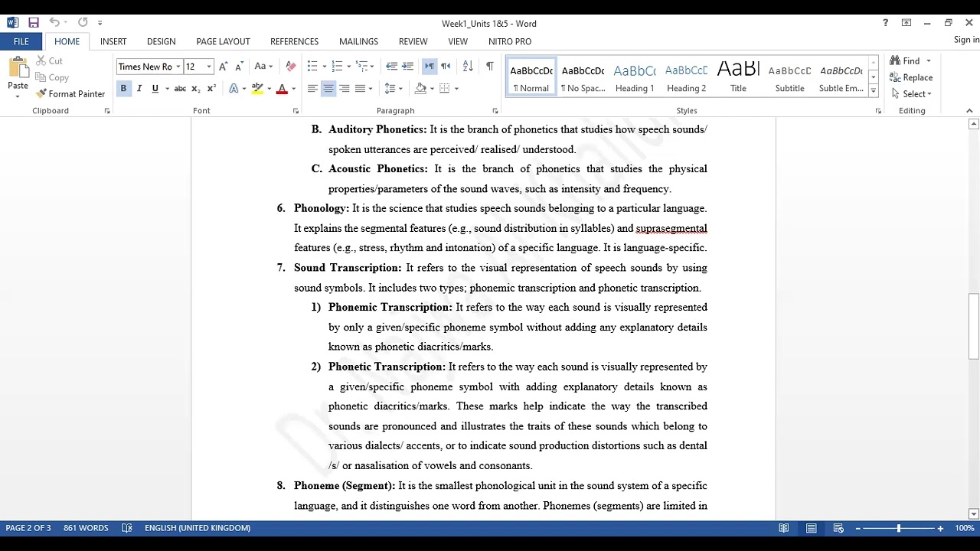Expand the numbering list dropdown

click(349, 67)
